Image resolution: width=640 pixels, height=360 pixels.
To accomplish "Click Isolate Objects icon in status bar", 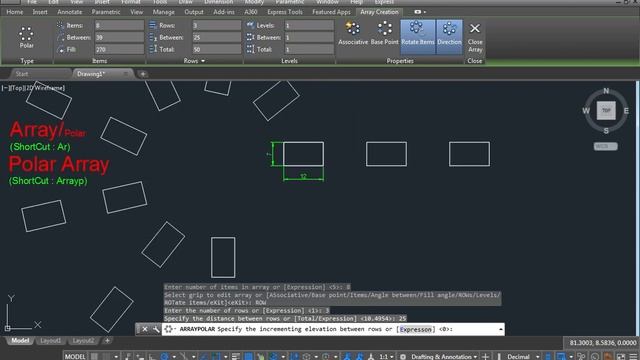I will coord(581,356).
